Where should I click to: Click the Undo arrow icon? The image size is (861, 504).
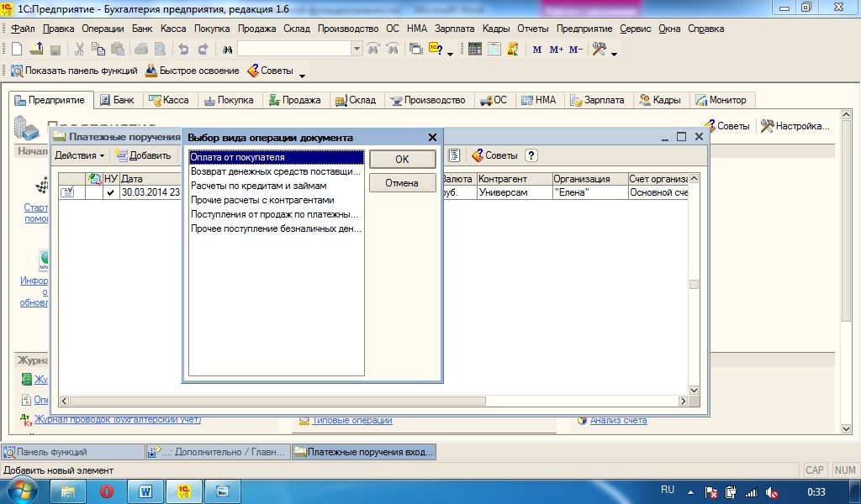tap(184, 50)
